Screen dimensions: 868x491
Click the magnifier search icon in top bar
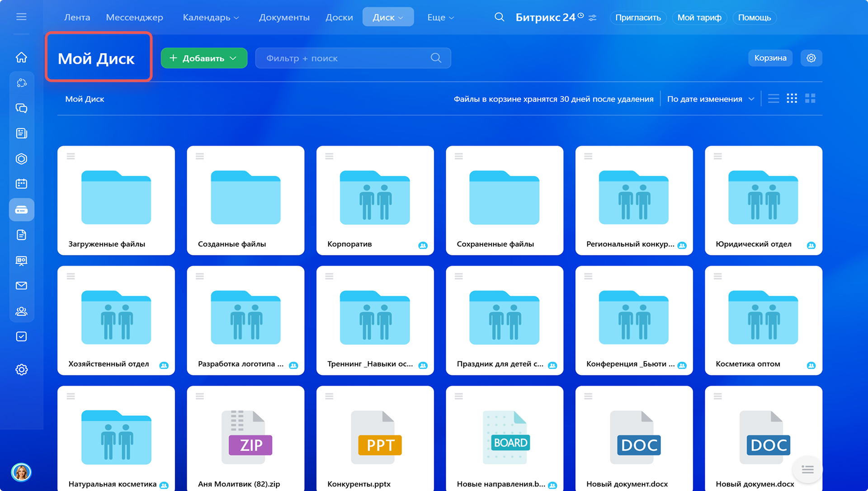pyautogui.click(x=499, y=17)
